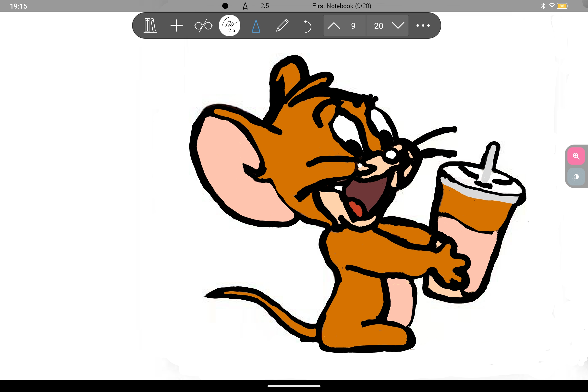Tap the black ink color dot
This screenshot has height=392, width=588.
[225, 6]
